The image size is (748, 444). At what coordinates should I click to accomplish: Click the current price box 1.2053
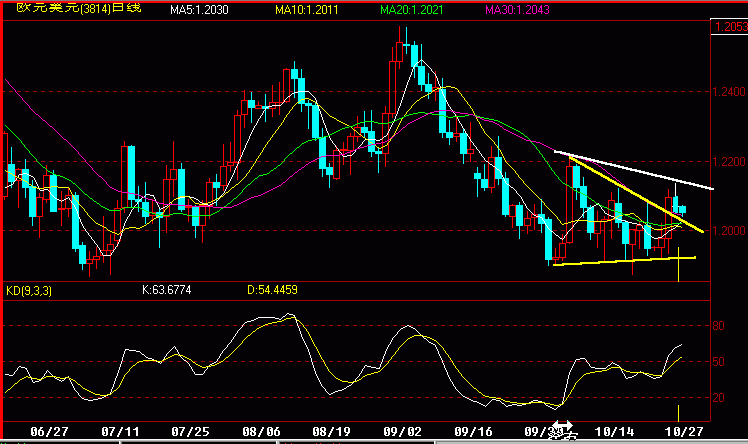pos(730,27)
